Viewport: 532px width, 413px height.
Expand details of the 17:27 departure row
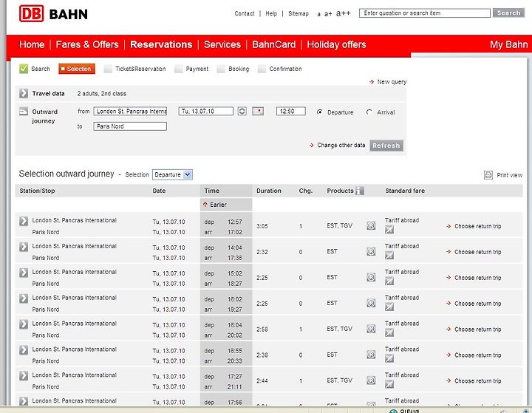[x=24, y=375]
